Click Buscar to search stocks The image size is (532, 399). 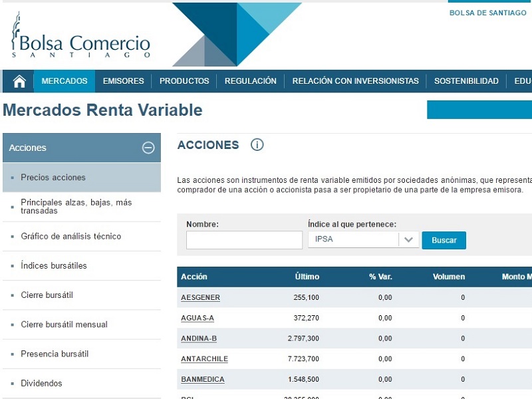click(444, 239)
